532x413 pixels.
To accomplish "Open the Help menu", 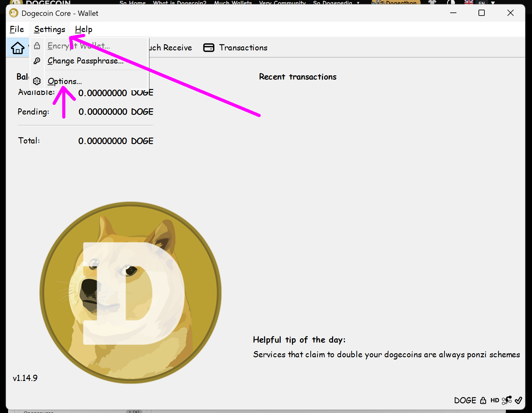I will tap(83, 29).
